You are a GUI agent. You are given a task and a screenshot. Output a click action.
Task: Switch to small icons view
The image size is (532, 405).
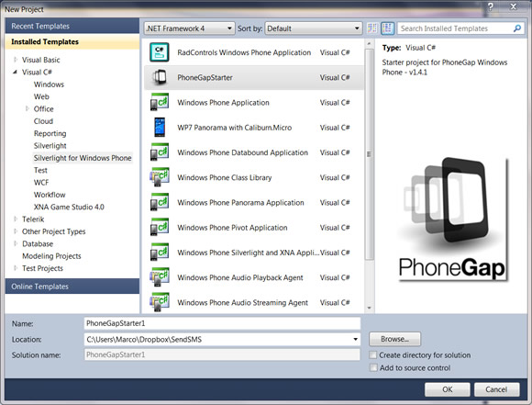point(372,28)
